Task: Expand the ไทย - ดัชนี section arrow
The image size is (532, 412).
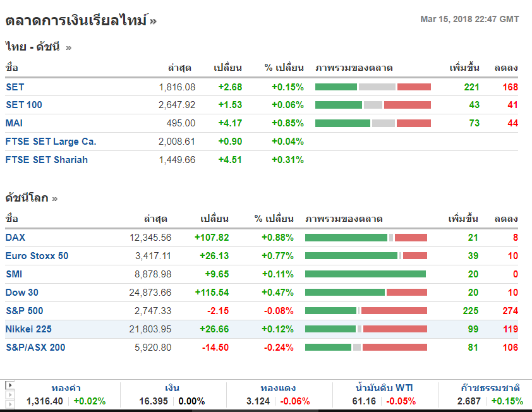Action: (x=68, y=47)
